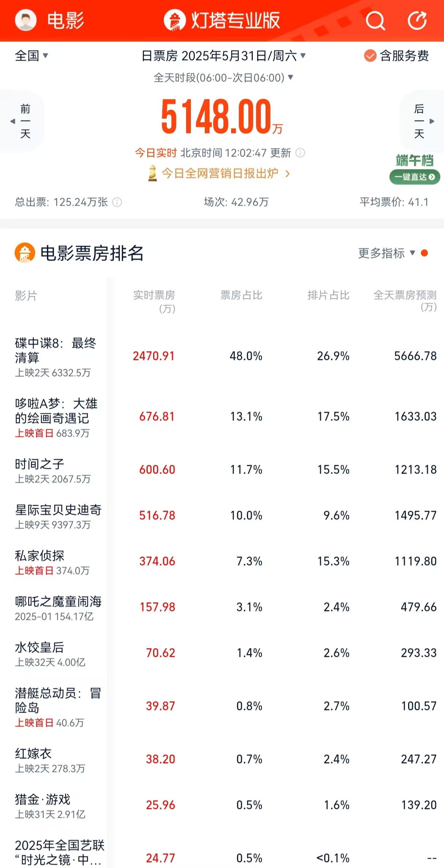444x868 pixels.
Task: Open 碟中谍8：最终清算 movie row
Action: pos(222,356)
